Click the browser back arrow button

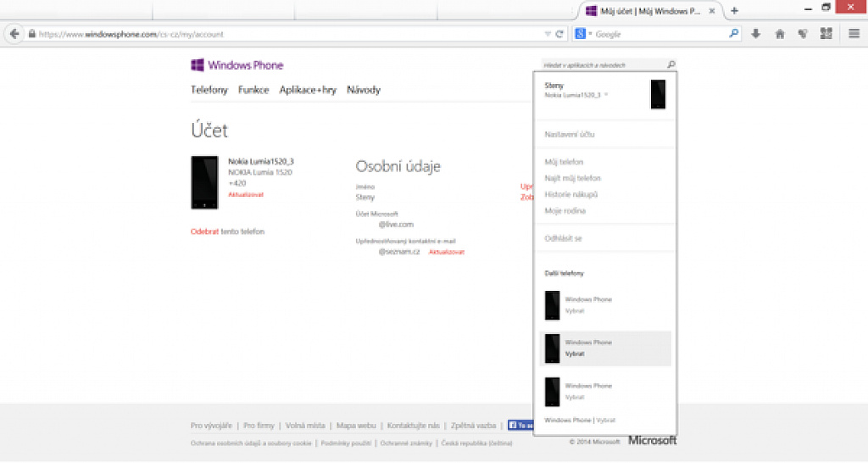14,34
